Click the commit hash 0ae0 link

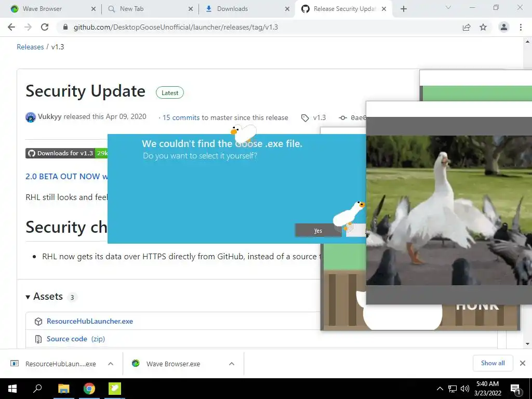[x=358, y=118]
